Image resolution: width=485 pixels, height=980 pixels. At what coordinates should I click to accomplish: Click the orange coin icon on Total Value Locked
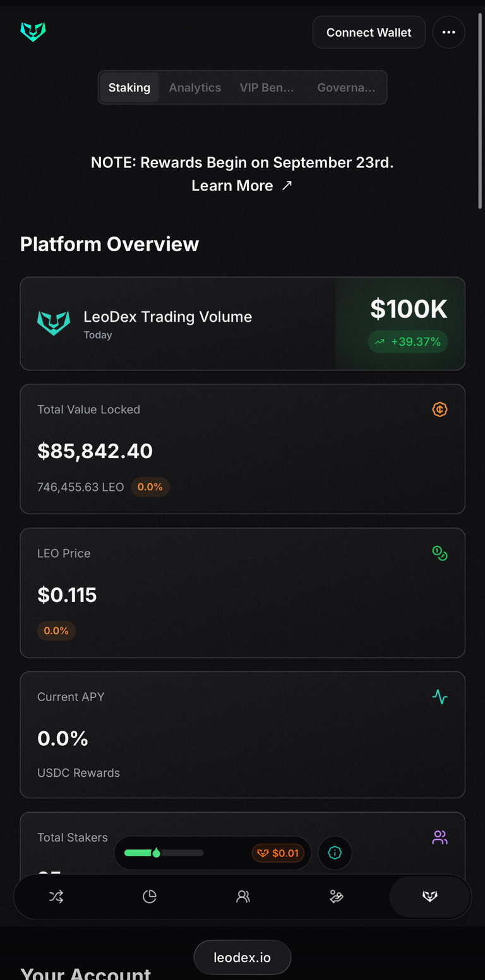440,410
